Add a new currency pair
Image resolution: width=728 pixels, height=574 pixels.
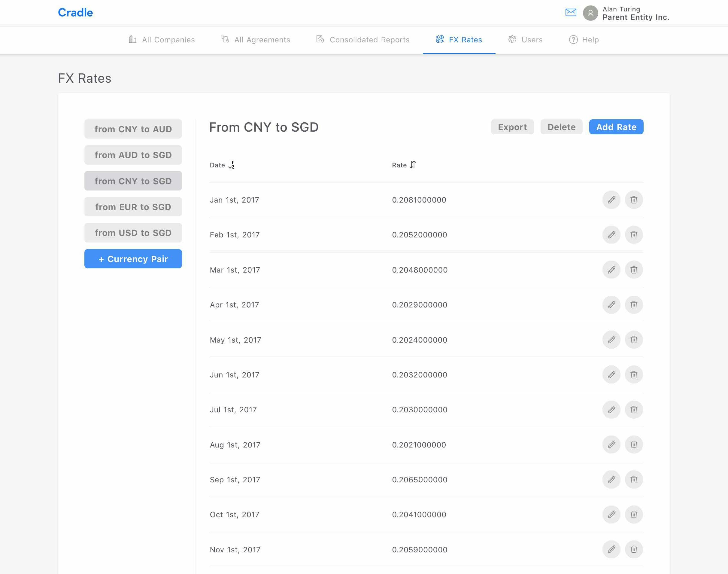tap(133, 259)
